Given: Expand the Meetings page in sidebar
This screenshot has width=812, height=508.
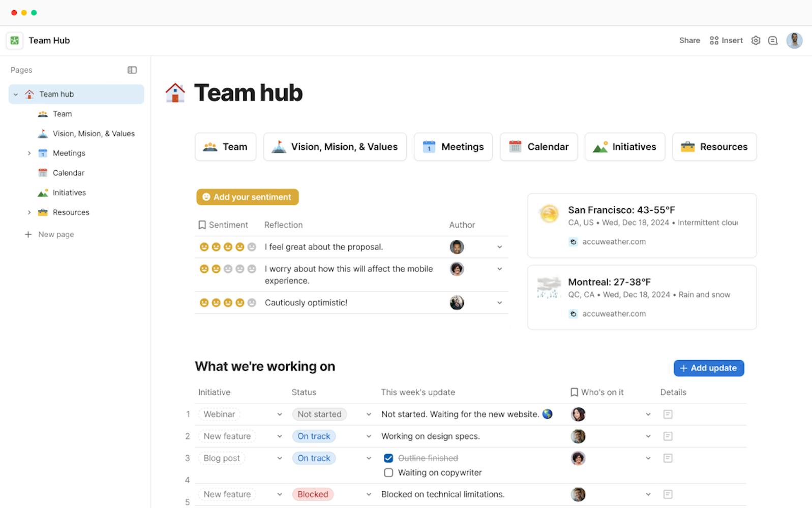Looking at the screenshot, I should point(29,153).
